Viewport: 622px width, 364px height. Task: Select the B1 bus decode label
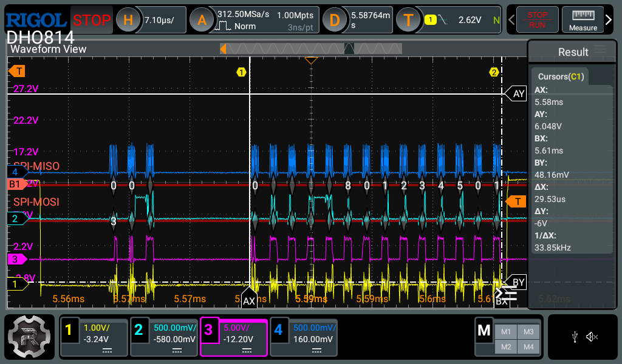coord(18,184)
